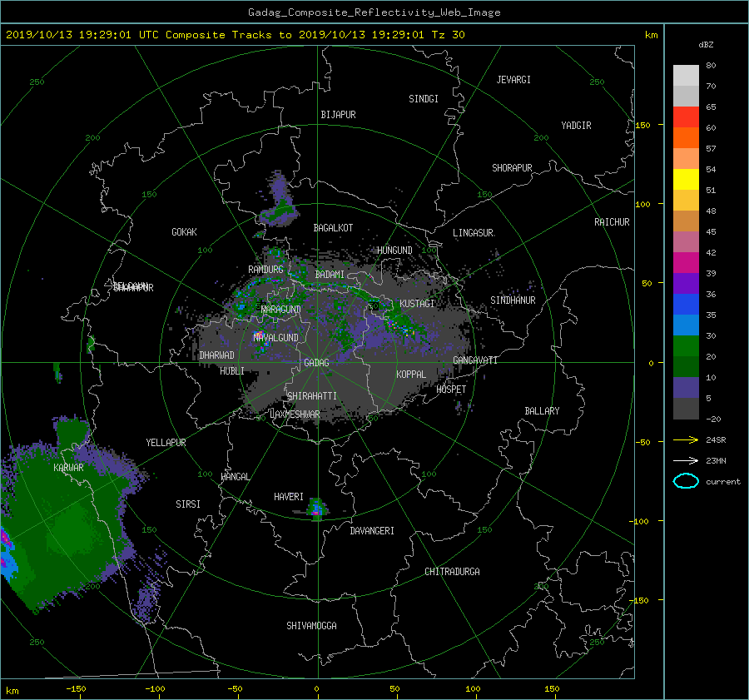
Task: Click the 100 tick on the bottom km axis
Action: [473, 688]
